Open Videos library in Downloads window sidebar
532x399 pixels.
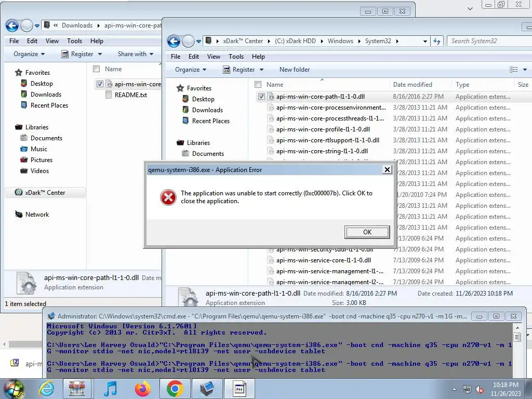[x=39, y=170]
